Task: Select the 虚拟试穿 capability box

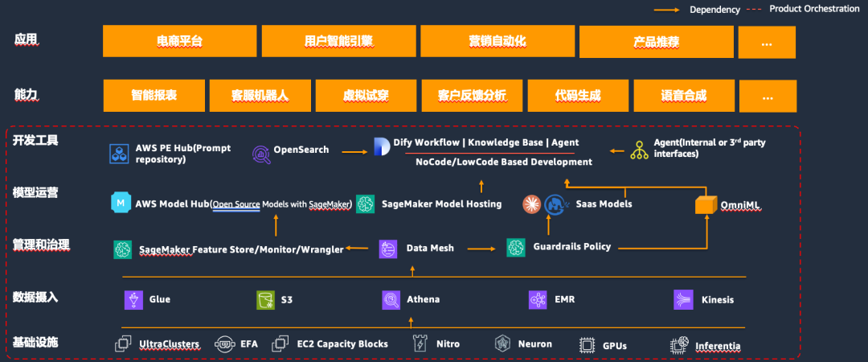Action: coord(366,96)
